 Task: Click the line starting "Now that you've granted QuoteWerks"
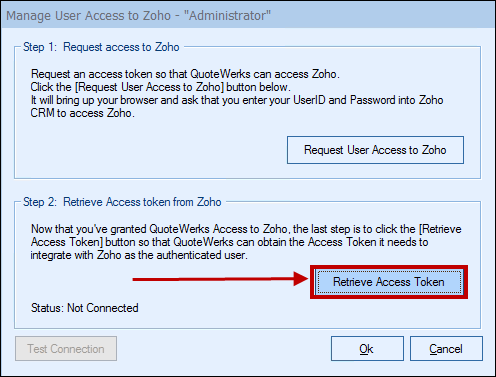point(246,229)
